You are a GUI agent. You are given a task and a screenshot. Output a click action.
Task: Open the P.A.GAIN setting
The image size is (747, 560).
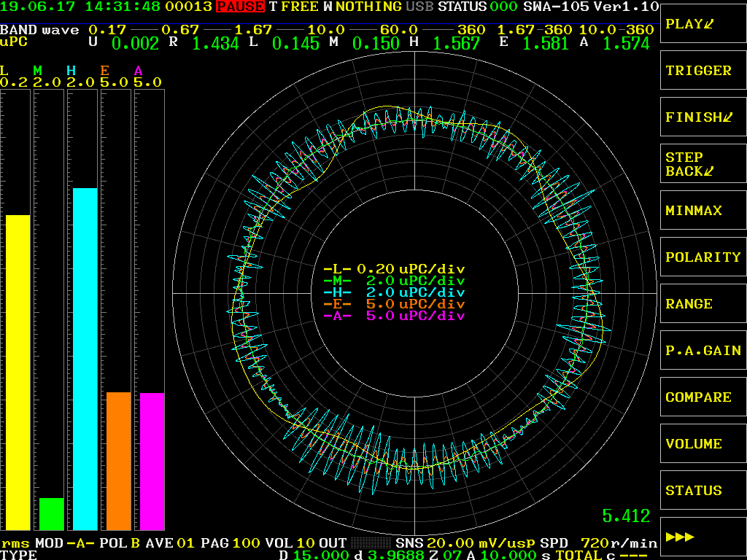[703, 351]
